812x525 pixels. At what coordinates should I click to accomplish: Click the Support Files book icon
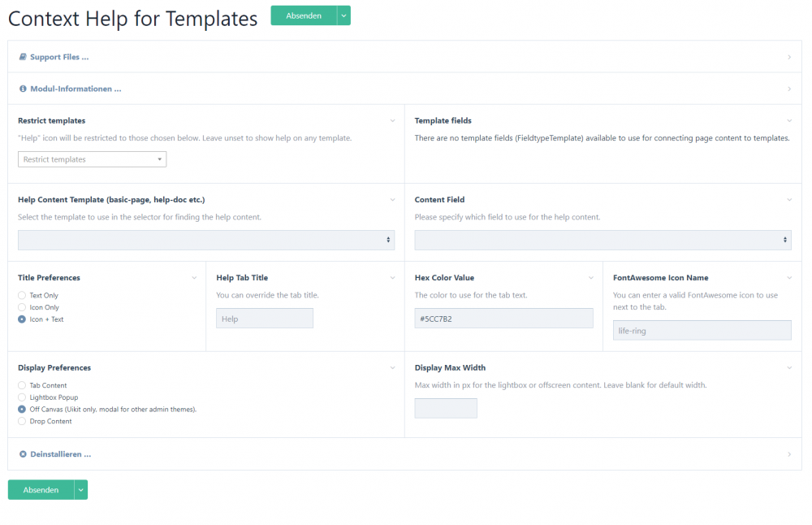coord(23,57)
